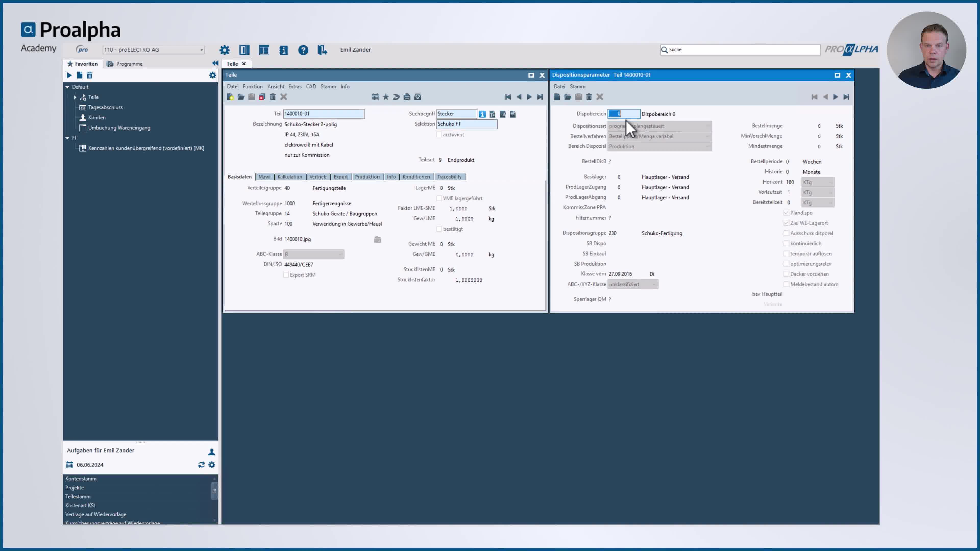The image size is (980, 551).
Task: Click new document icon in Dispositionsparameter toolbar
Action: (557, 97)
